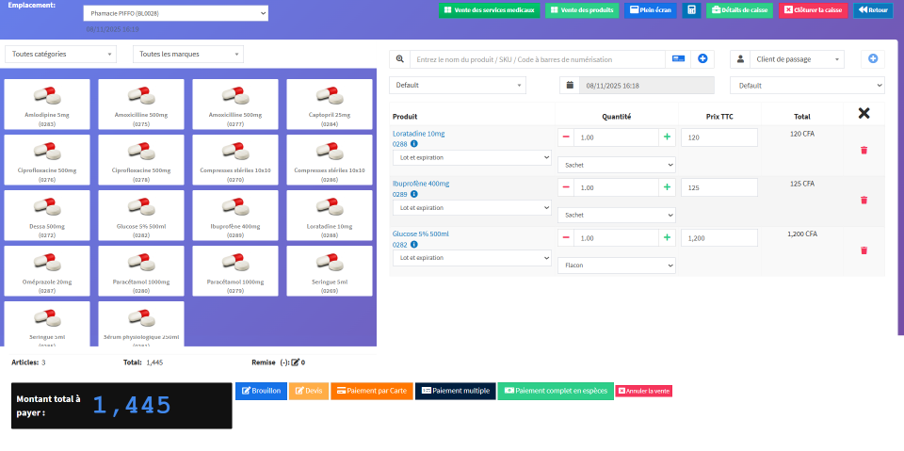The width and height of the screenshot is (904, 451).
Task: Increase Glucose quantity with plus
Action: click(x=667, y=238)
